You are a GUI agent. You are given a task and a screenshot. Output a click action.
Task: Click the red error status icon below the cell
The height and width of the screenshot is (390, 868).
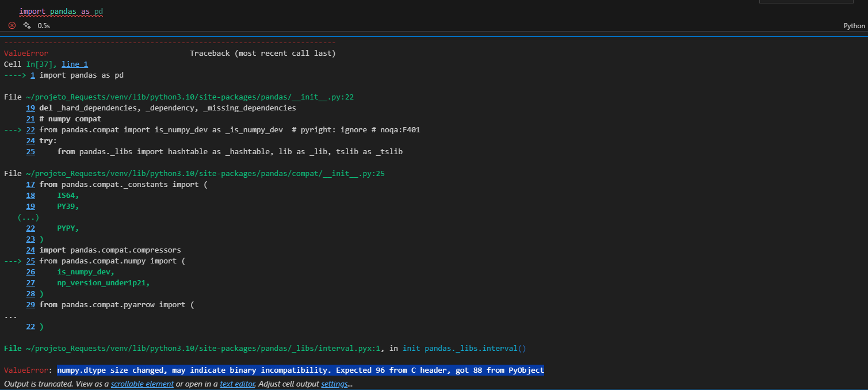click(12, 25)
